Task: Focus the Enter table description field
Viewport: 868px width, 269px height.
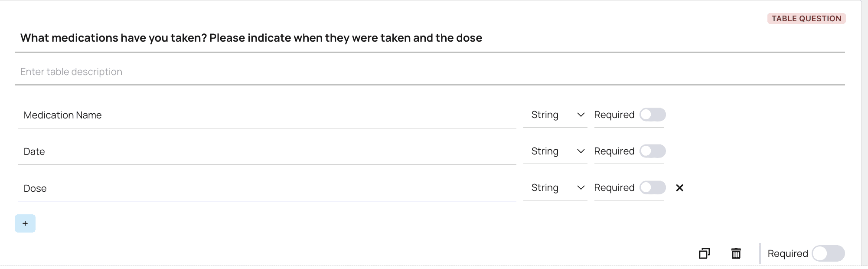Action: click(x=260, y=72)
